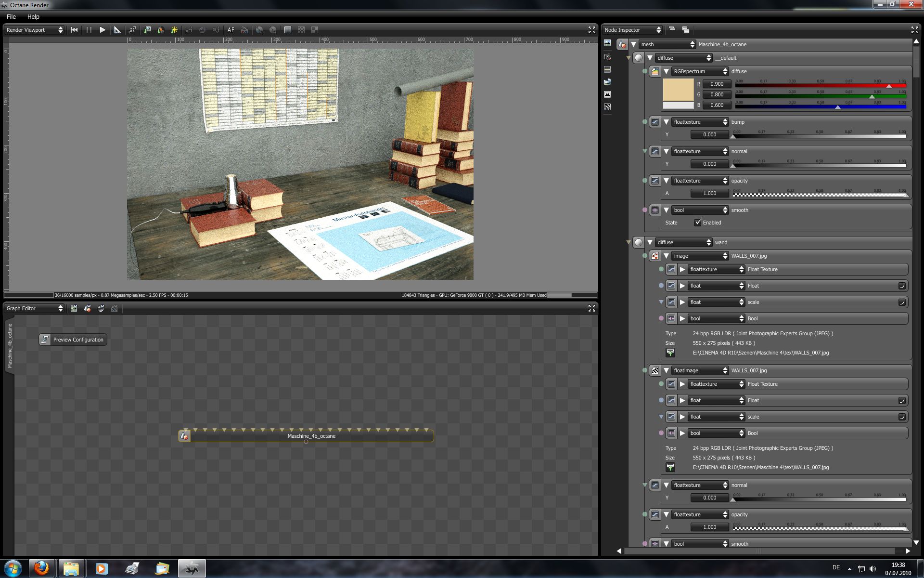Screen dimensions: 924x578
Task: Click the Preview Configuration node button
Action: (73, 340)
